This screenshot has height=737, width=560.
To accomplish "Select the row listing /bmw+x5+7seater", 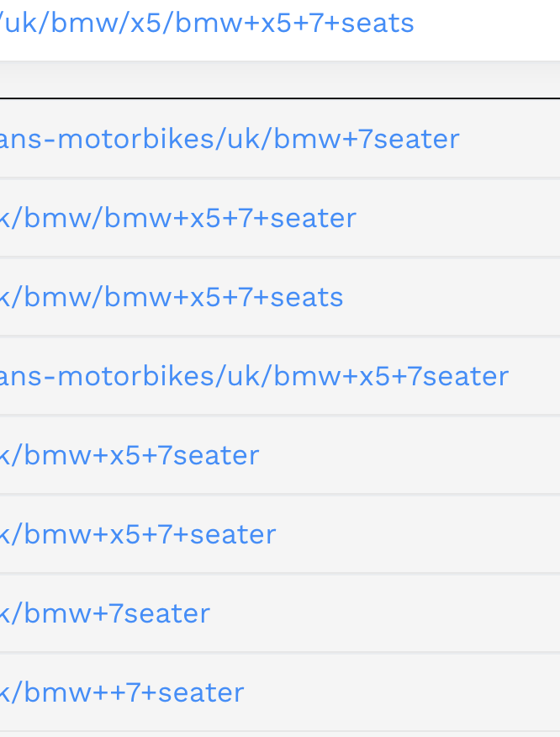I will (280, 454).
